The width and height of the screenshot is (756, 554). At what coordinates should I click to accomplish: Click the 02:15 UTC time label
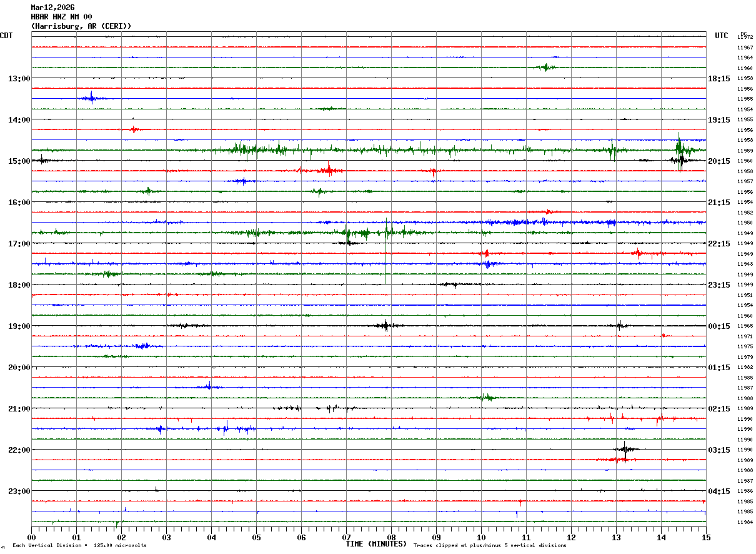pos(719,409)
